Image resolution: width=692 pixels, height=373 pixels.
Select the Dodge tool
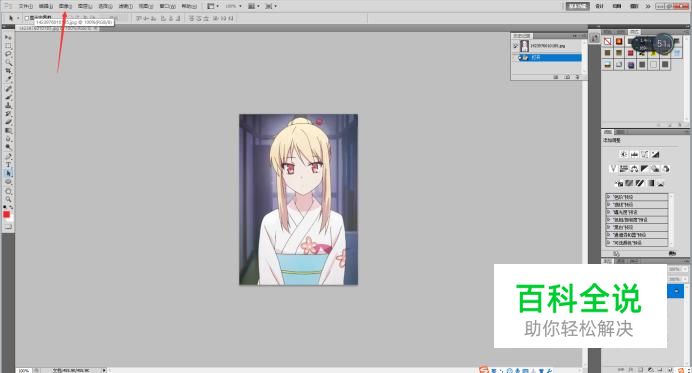(8, 147)
